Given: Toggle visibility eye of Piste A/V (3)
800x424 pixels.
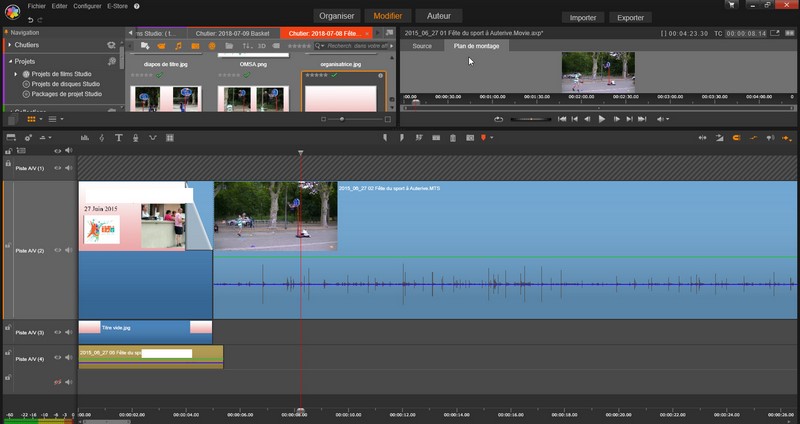Looking at the screenshot, I should tap(58, 332).
